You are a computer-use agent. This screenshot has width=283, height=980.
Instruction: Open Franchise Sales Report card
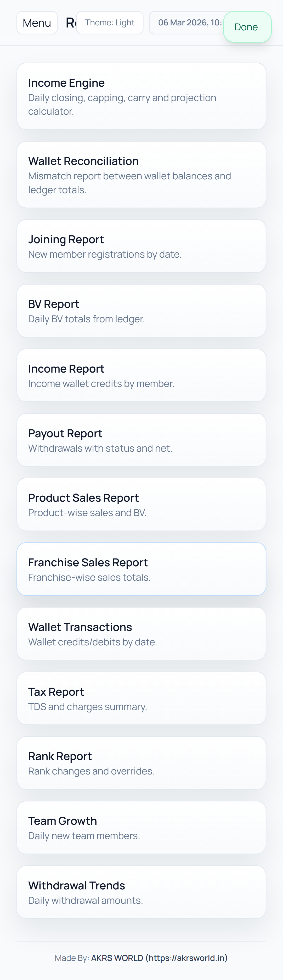(x=141, y=569)
